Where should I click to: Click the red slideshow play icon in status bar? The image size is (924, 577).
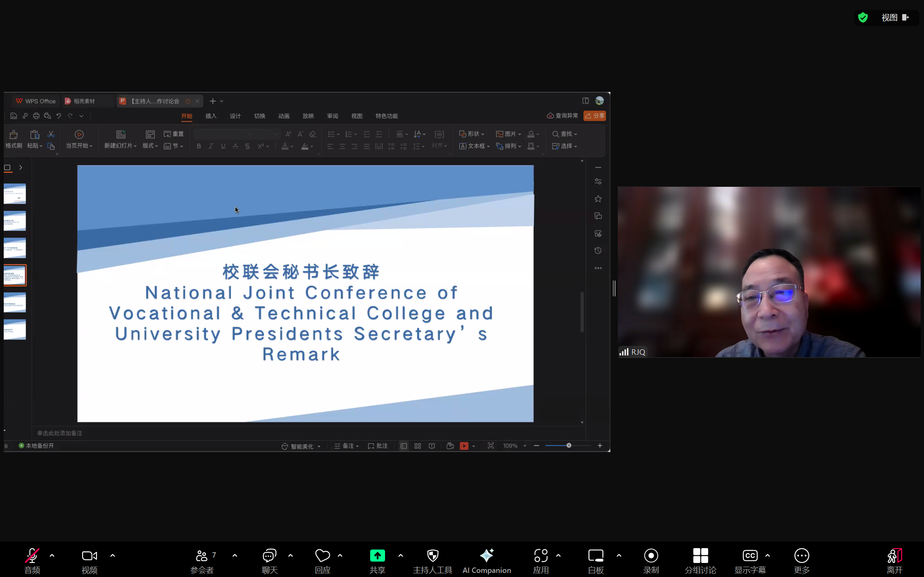pos(464,446)
